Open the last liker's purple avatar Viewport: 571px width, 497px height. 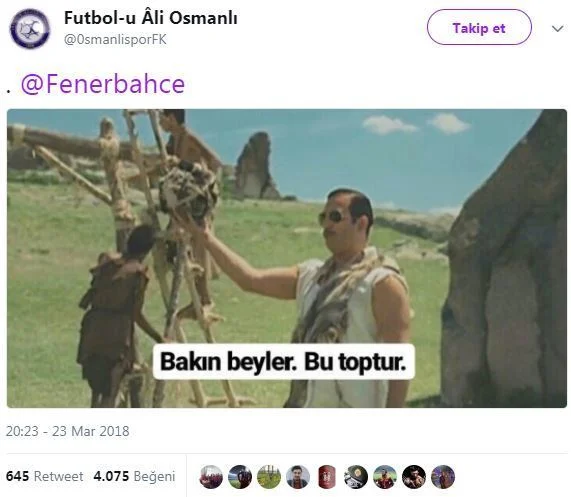[x=443, y=477]
